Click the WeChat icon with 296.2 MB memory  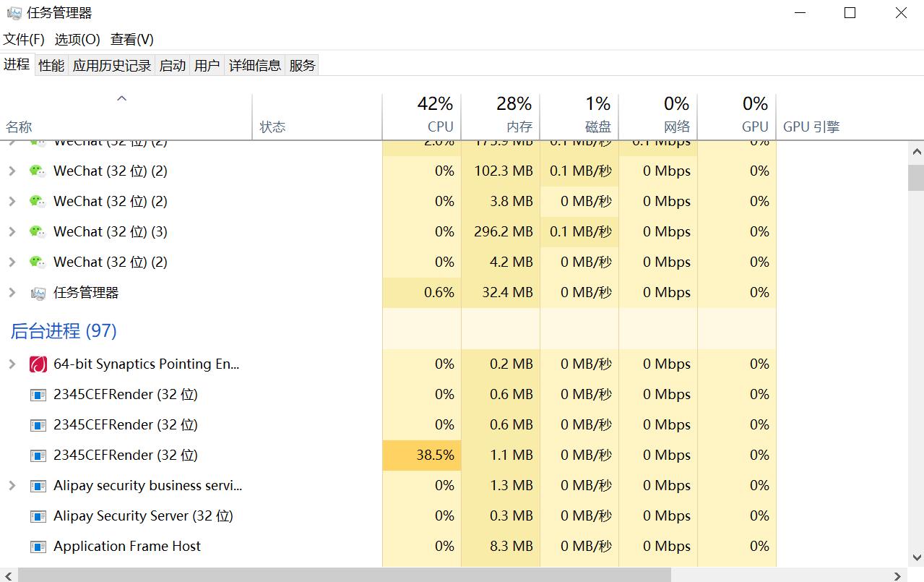38,231
